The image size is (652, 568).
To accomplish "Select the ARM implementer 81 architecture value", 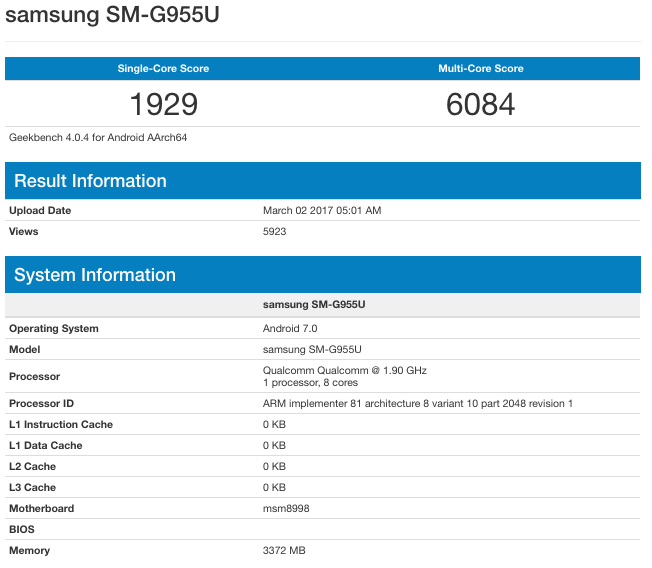I will pyautogui.click(x=417, y=403).
